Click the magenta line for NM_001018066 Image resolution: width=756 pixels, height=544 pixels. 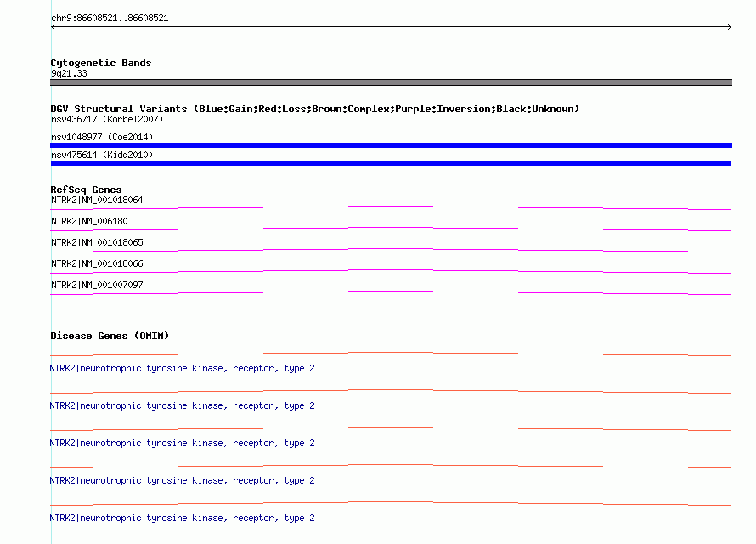[391, 271]
